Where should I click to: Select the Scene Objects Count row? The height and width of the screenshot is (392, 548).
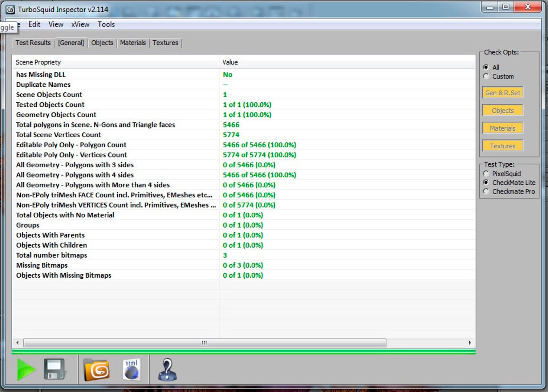coord(244,94)
